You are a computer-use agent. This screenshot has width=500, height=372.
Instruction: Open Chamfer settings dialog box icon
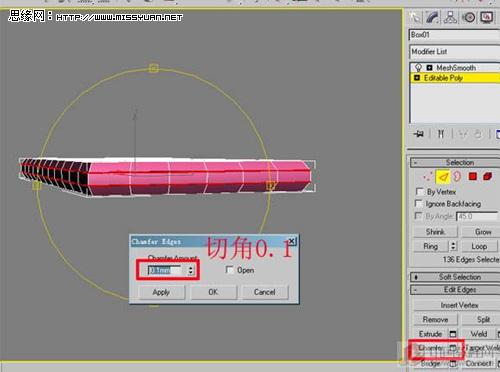tap(453, 348)
